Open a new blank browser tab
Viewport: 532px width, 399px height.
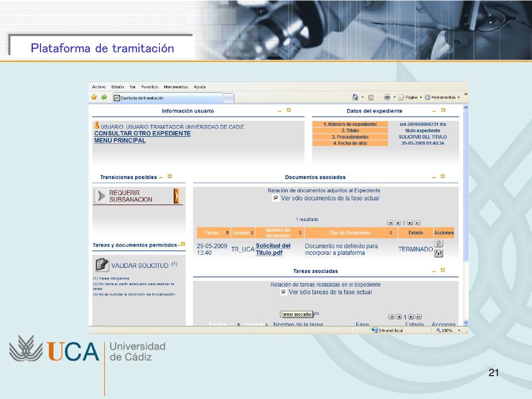[229, 98]
